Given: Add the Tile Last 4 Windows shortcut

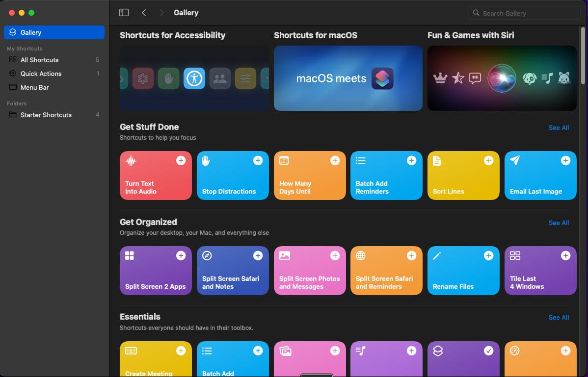Looking at the screenshot, I should pos(565,256).
